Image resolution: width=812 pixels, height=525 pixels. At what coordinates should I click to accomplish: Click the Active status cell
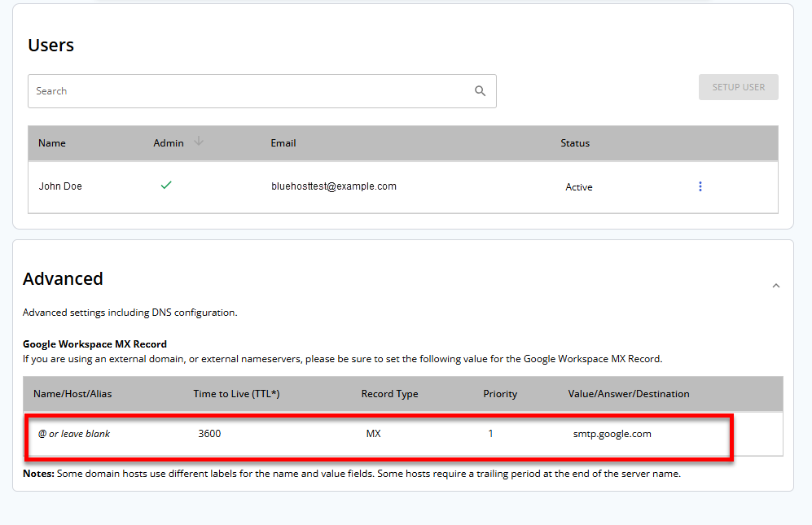coord(579,187)
